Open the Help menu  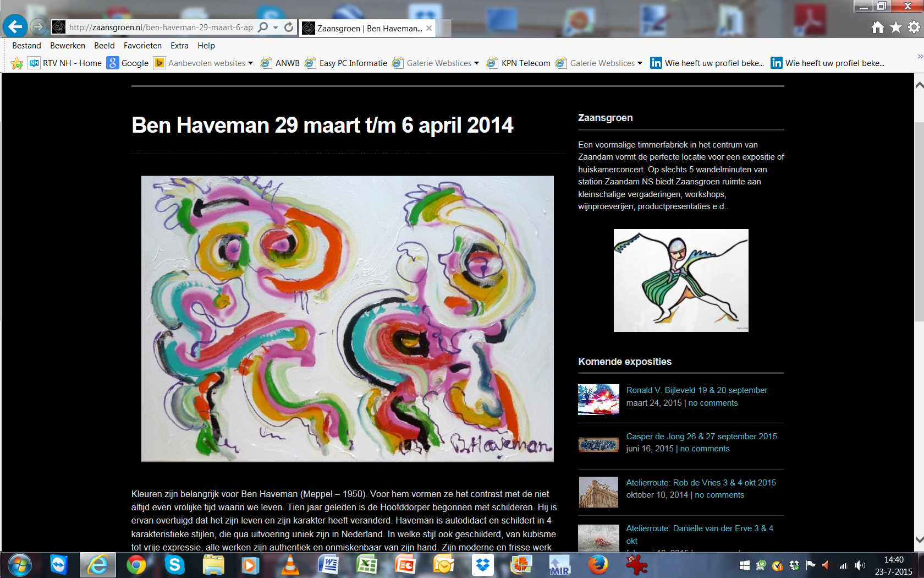[x=206, y=46]
